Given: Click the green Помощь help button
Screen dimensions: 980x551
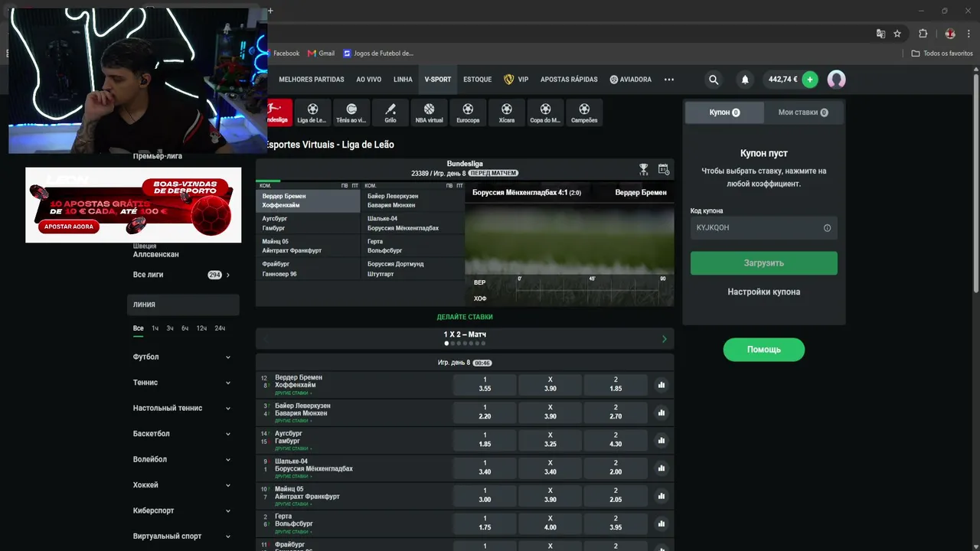Looking at the screenshot, I should point(764,350).
